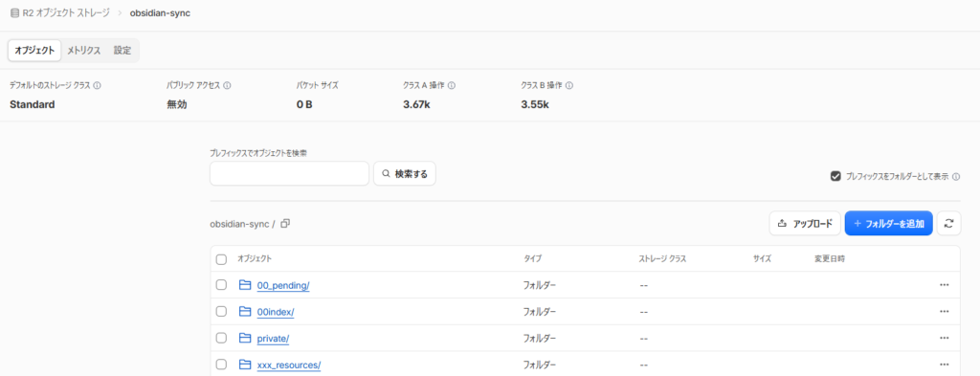The width and height of the screenshot is (980, 376).
Task: Click the タイプ column header
Action: coord(532,258)
